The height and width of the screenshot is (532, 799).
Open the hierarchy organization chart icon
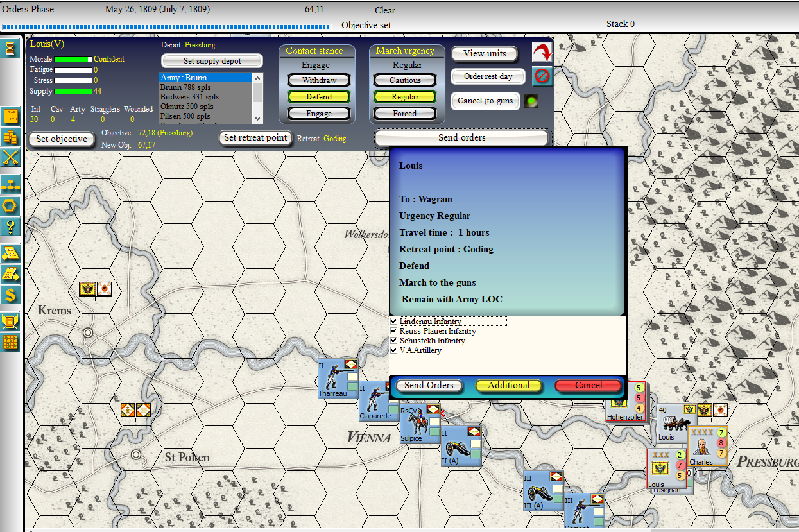[x=11, y=185]
